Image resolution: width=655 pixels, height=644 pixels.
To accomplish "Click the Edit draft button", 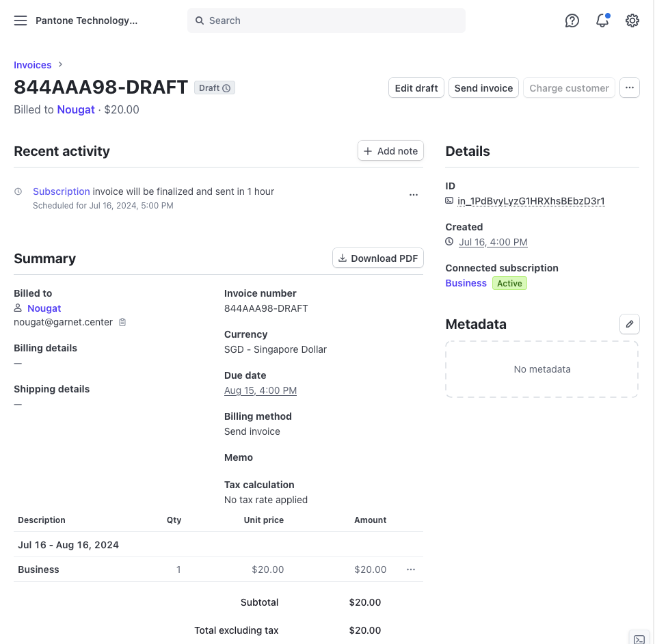I will tap(416, 88).
